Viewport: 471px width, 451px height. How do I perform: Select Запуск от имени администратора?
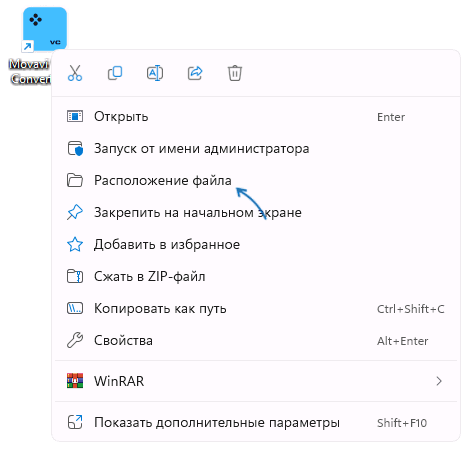256,149
